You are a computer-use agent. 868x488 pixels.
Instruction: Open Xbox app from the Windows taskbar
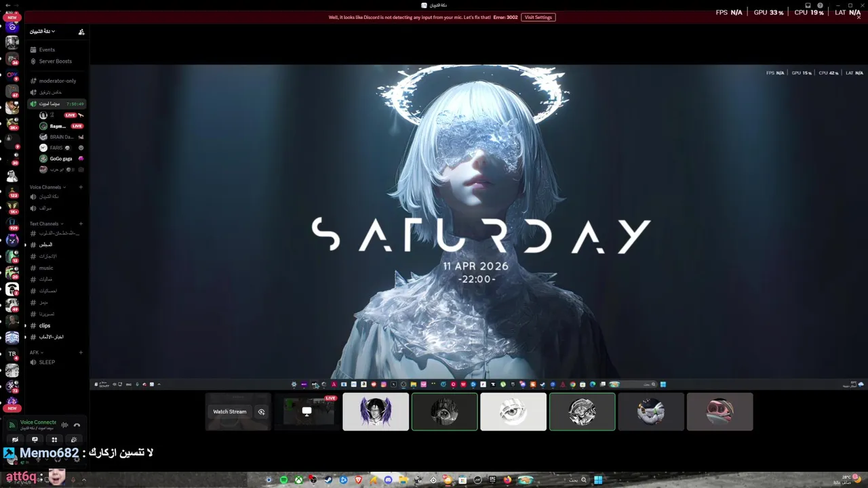[x=298, y=480]
